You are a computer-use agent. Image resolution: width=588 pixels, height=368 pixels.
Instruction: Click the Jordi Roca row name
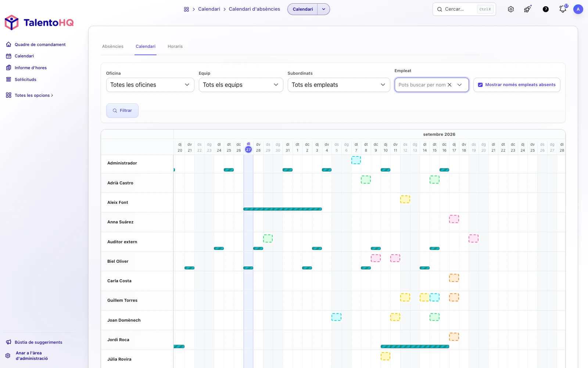click(x=118, y=340)
